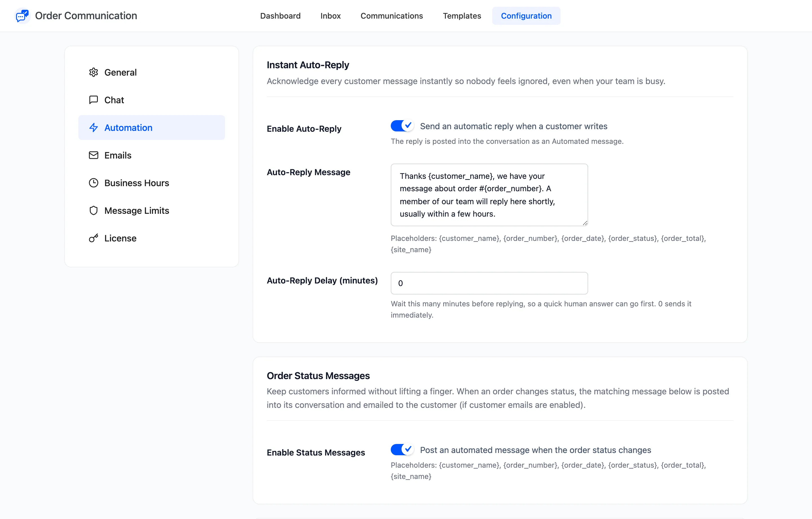Open Chat settings section
812x519 pixels.
(151, 100)
